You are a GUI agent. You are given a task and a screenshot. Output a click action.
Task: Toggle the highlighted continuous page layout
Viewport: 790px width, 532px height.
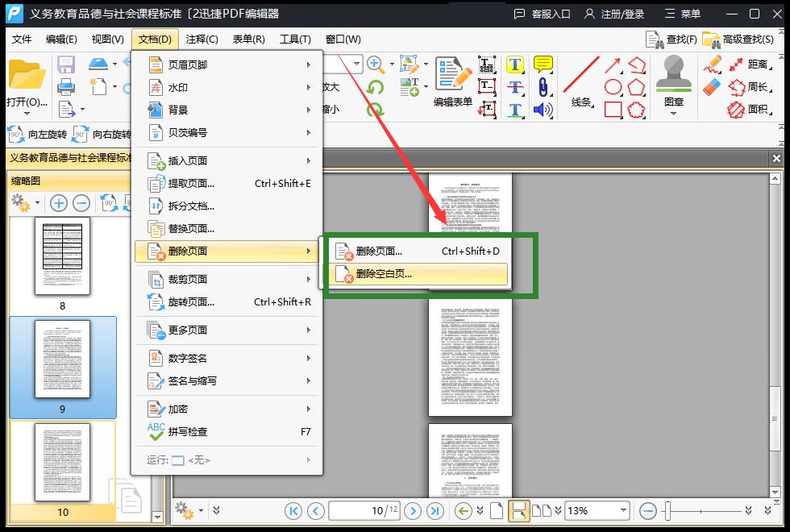click(x=519, y=510)
